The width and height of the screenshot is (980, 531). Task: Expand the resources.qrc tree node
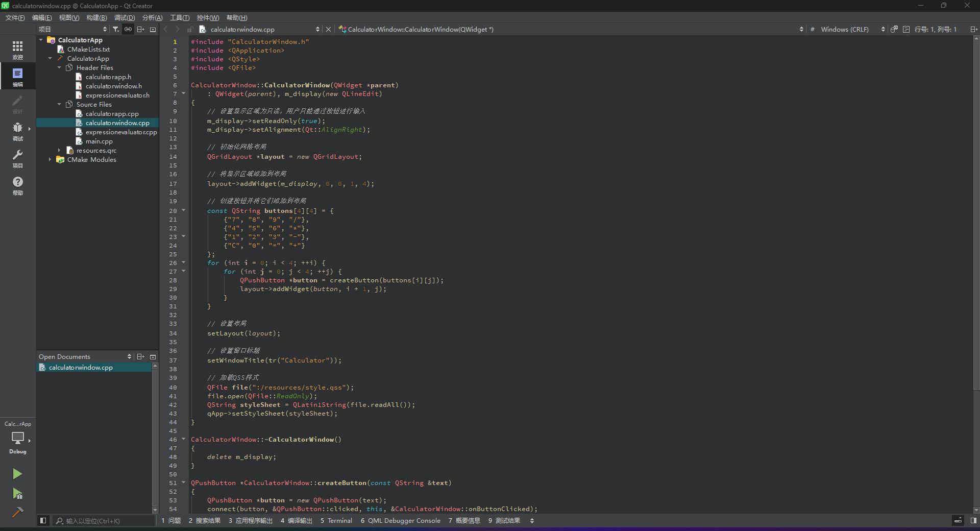(59, 151)
